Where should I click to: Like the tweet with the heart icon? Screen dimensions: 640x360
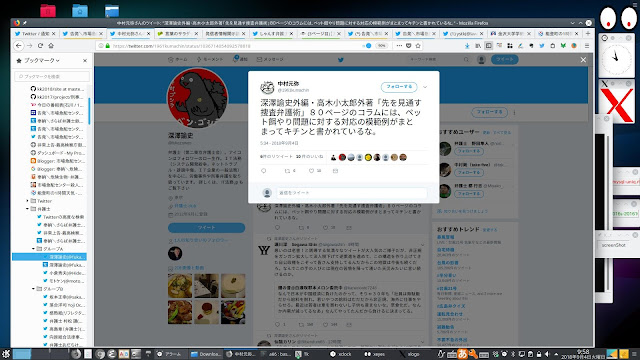(311, 171)
